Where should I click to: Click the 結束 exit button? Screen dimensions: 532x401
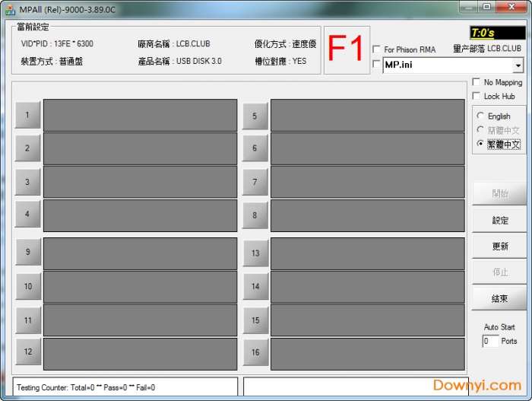[x=499, y=299]
